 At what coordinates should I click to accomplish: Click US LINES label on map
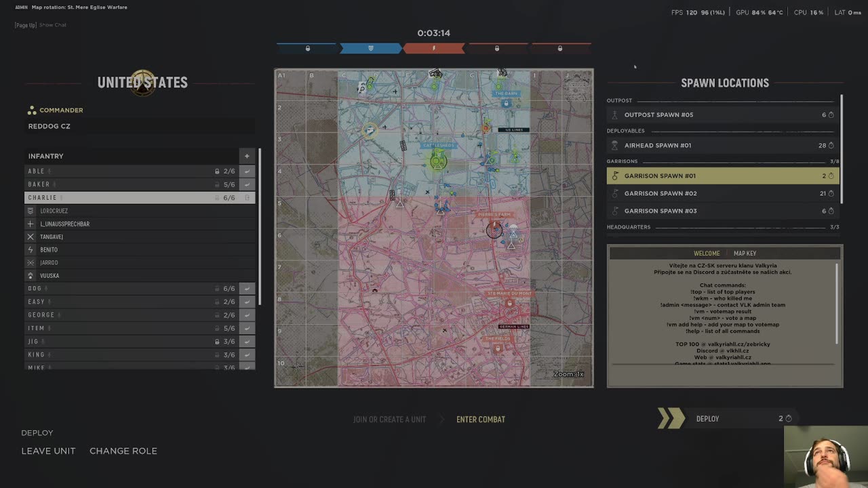pyautogui.click(x=514, y=130)
